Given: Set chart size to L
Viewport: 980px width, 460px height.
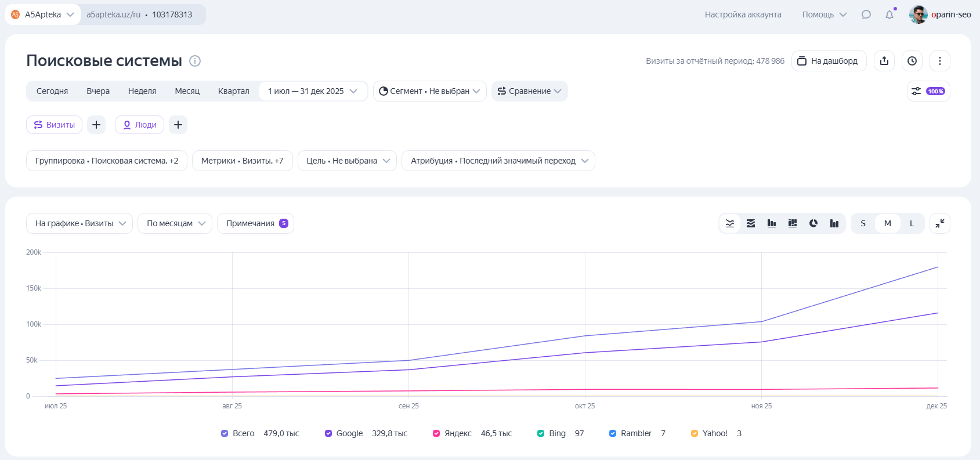Looking at the screenshot, I should 912,223.
